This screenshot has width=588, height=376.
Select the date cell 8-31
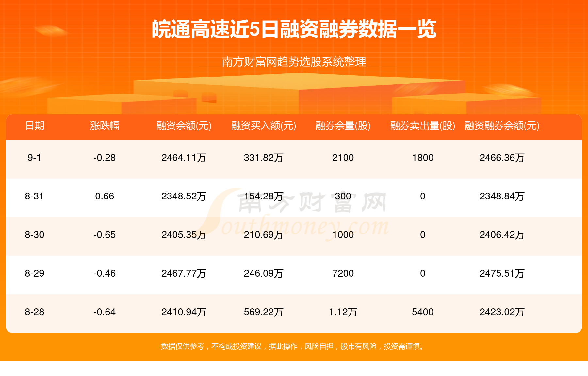34,196
